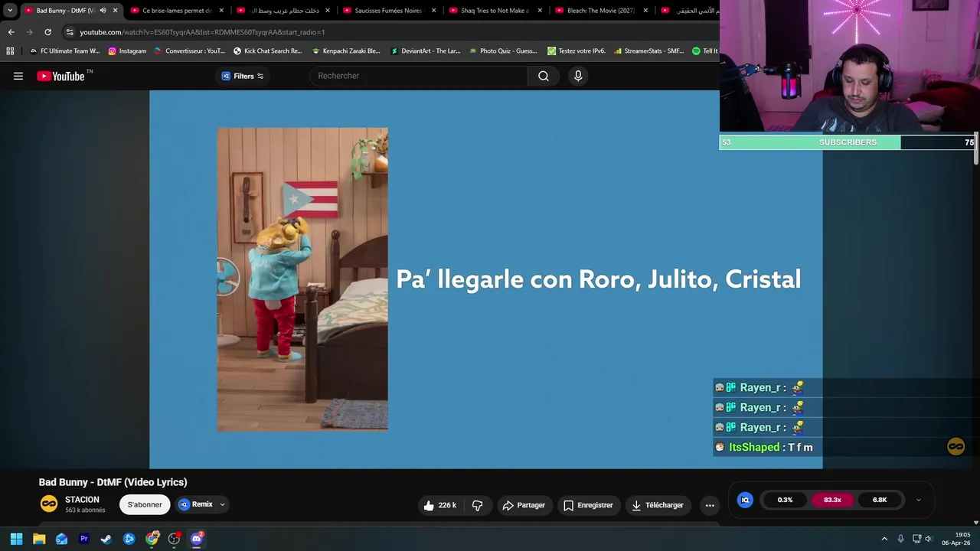Open the Instagram bookmark

tap(127, 51)
